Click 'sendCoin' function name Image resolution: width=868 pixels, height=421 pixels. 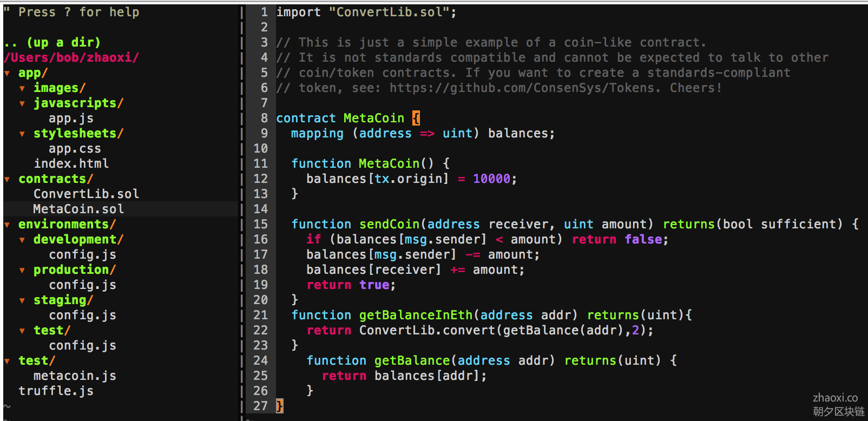click(390, 224)
